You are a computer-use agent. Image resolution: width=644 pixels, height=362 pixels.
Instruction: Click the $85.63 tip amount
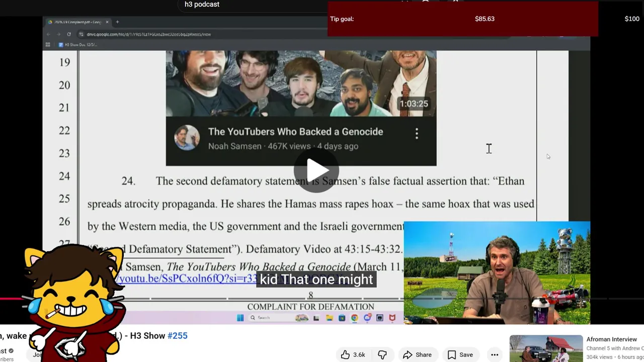[485, 19]
